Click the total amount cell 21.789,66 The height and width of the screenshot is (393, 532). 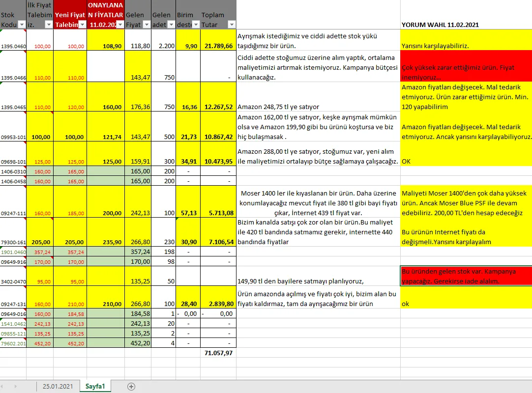click(218, 40)
